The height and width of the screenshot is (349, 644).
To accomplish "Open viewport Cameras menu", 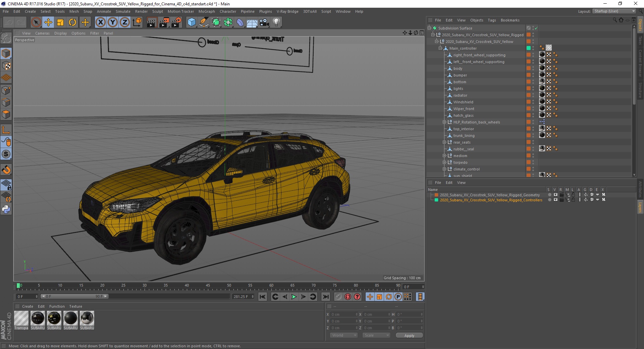I will pos(42,33).
